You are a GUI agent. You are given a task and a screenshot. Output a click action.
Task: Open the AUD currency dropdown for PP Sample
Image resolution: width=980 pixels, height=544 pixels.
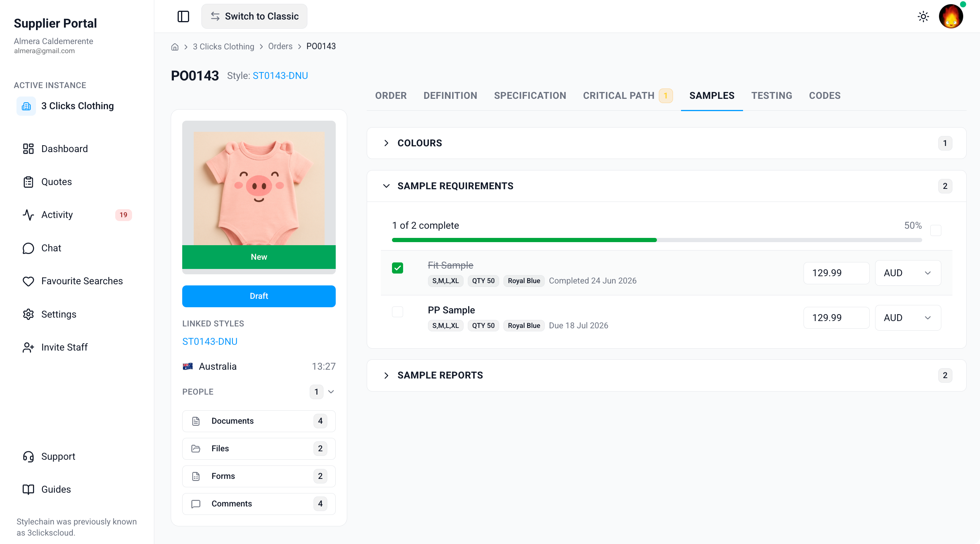click(908, 318)
